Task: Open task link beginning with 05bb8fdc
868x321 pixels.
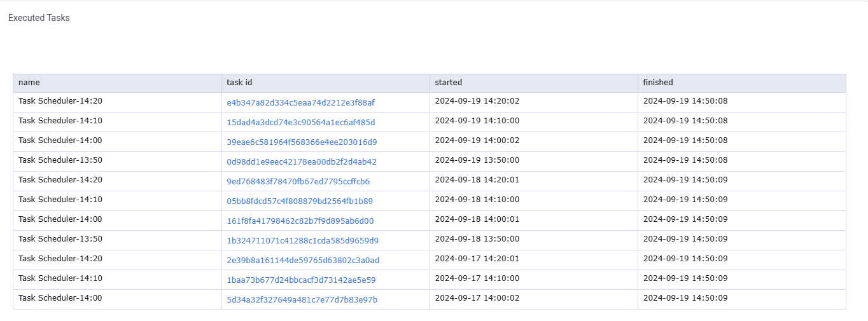Action: pyautogui.click(x=300, y=201)
